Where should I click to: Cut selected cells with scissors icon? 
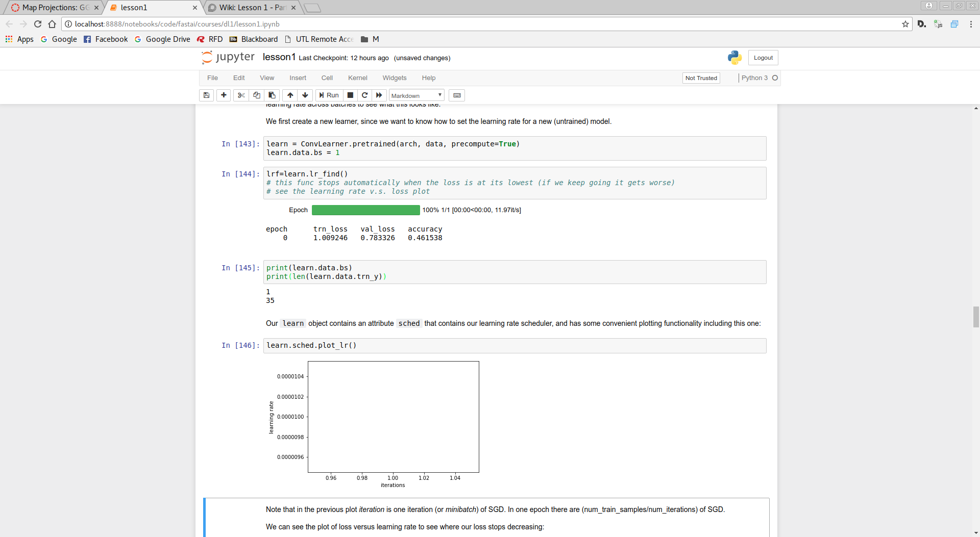click(x=241, y=95)
